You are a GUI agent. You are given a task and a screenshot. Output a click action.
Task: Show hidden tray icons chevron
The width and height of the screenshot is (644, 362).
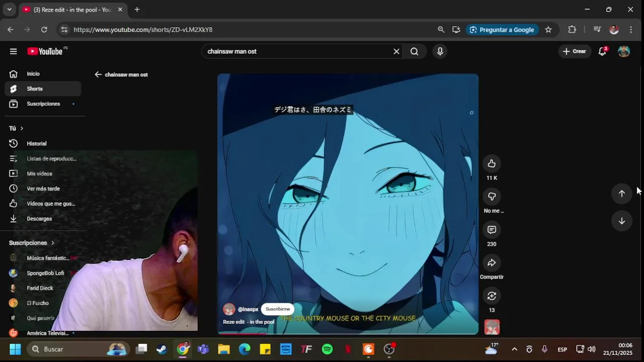pyautogui.click(x=514, y=349)
